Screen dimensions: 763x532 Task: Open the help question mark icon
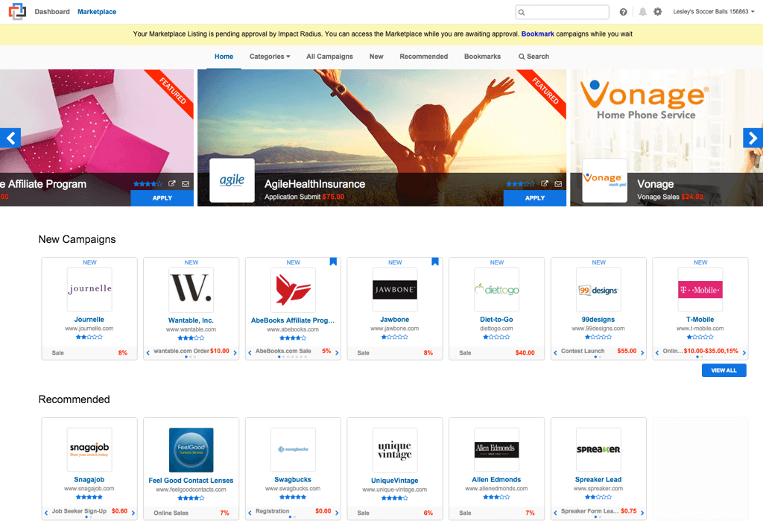coord(624,12)
